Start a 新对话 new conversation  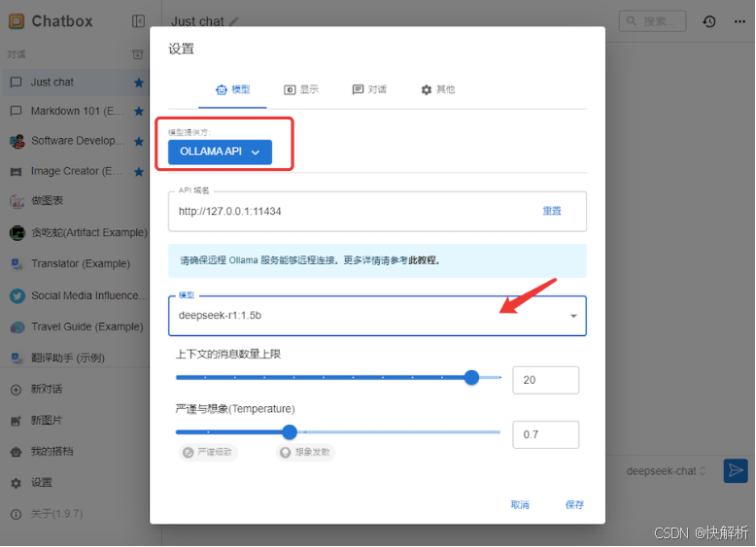tap(47, 389)
